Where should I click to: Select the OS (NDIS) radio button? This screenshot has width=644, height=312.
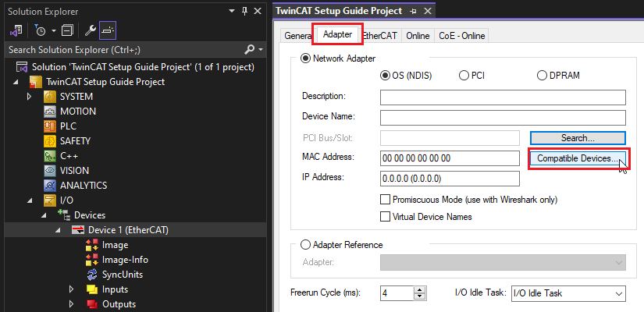[x=385, y=76]
